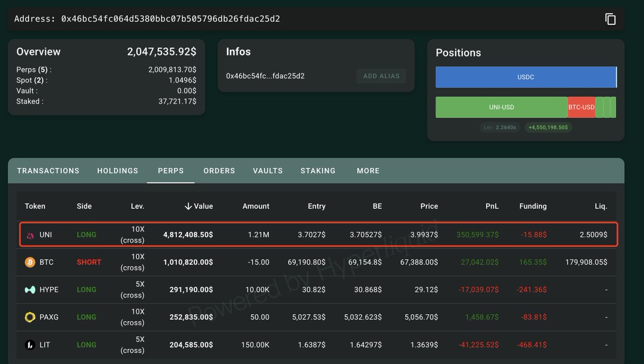Expand the MORE tab options
This screenshot has height=364, width=644.
(368, 170)
